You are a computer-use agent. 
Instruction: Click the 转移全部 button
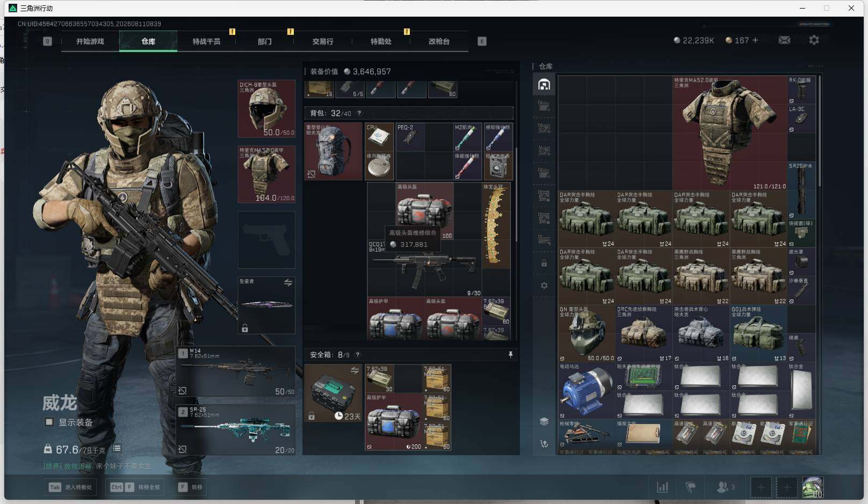click(x=135, y=487)
